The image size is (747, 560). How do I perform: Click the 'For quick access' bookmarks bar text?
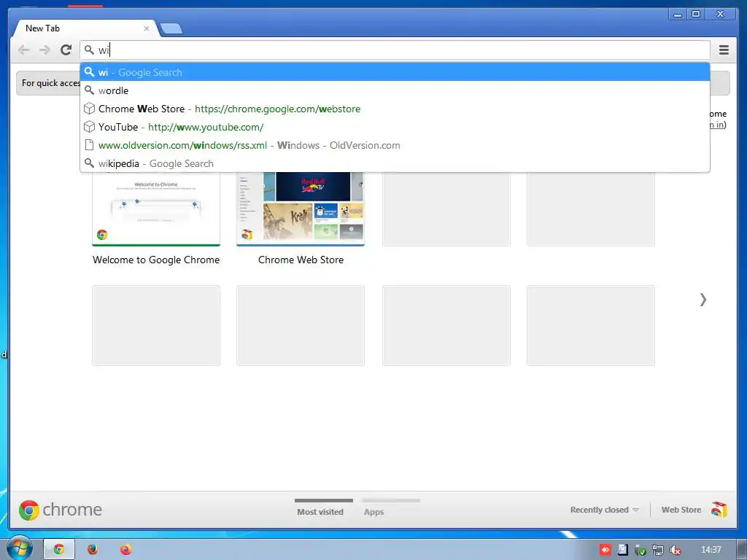(51, 83)
